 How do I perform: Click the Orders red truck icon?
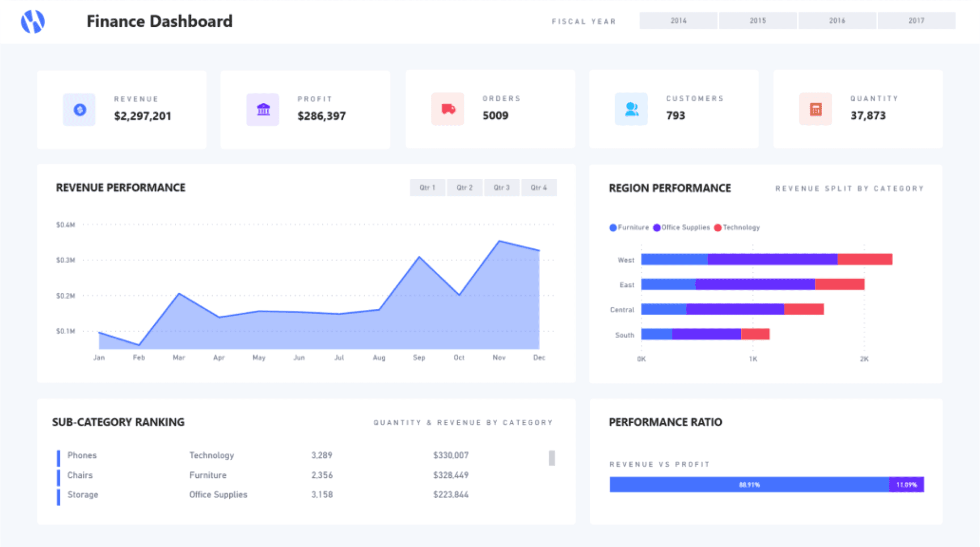(448, 109)
